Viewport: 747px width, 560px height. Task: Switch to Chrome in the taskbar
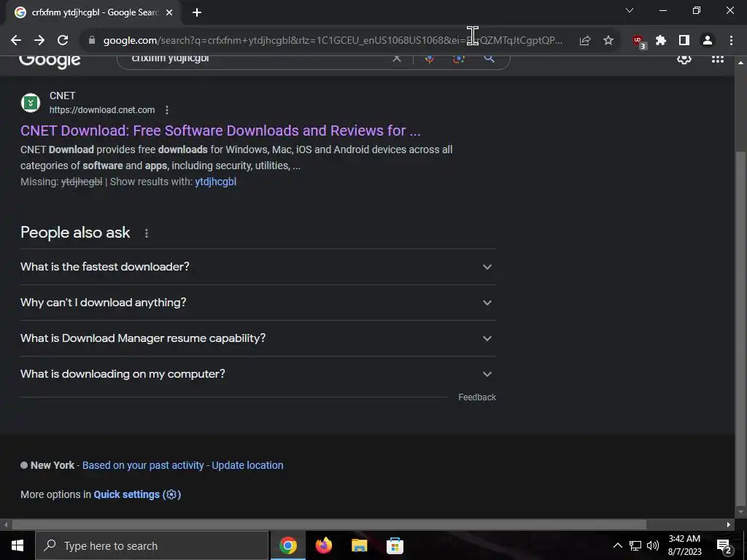pos(287,545)
